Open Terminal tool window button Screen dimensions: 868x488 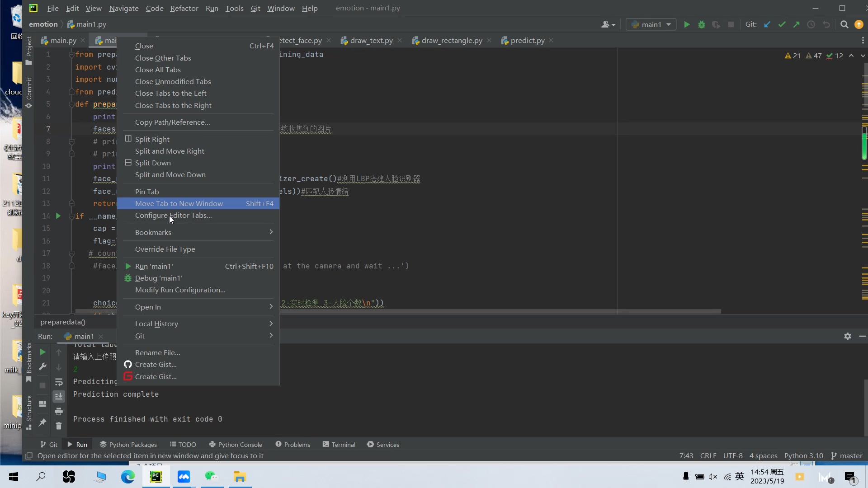[339, 445]
